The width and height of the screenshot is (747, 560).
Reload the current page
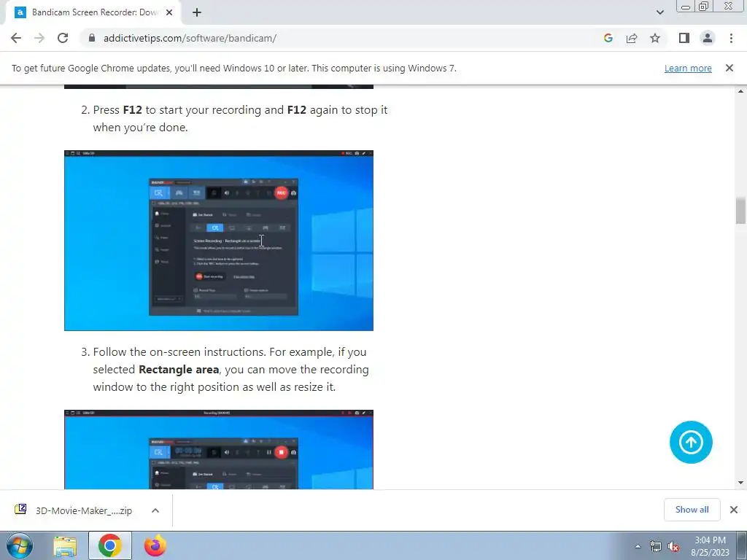[63, 38]
